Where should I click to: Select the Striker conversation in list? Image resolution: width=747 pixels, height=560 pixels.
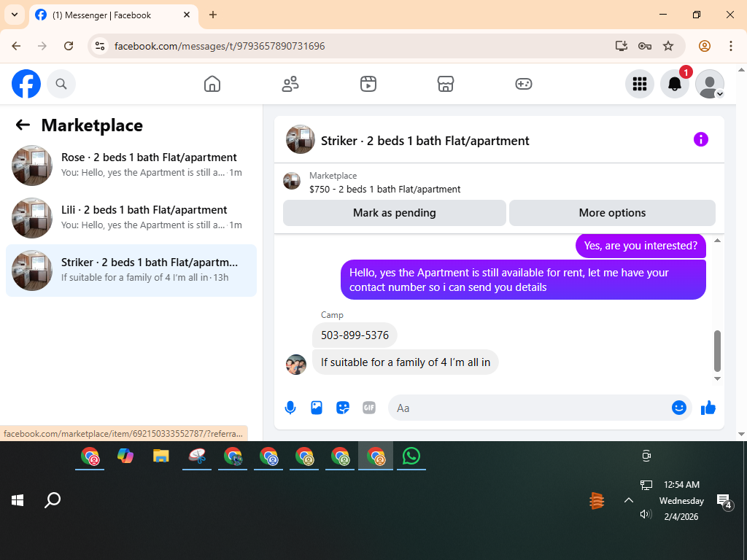(x=131, y=270)
